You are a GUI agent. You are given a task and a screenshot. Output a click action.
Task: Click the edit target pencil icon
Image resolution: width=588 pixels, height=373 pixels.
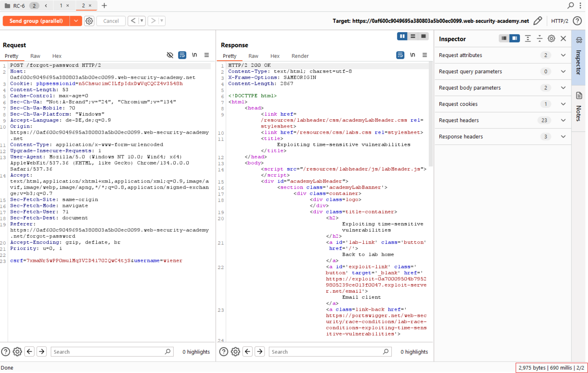point(538,21)
